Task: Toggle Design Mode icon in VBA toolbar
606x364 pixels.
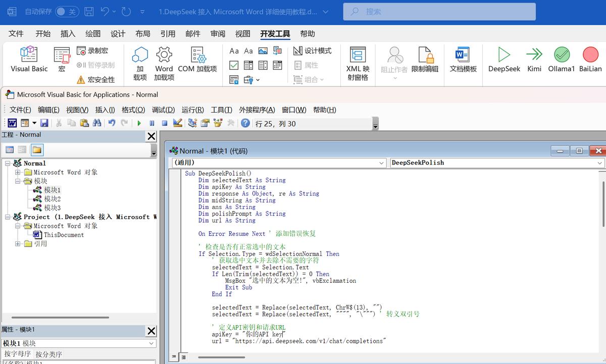Action: tap(177, 123)
